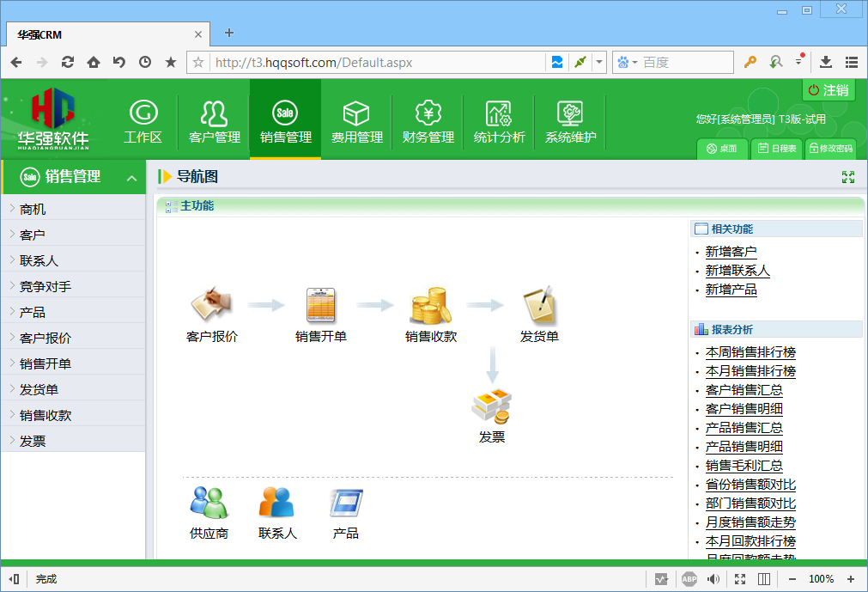Open the 销售毛利汇总 report link
Image resolution: width=868 pixels, height=592 pixels.
(744, 466)
